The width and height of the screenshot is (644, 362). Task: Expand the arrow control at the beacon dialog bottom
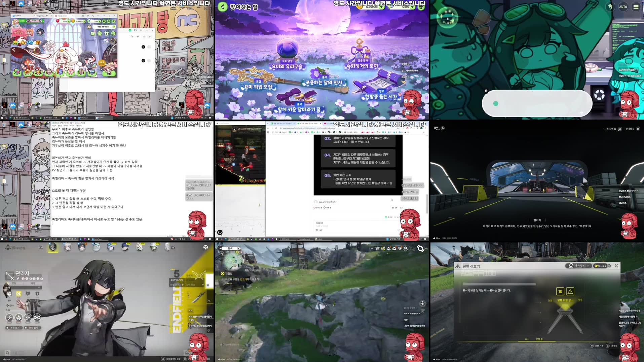click(x=527, y=339)
